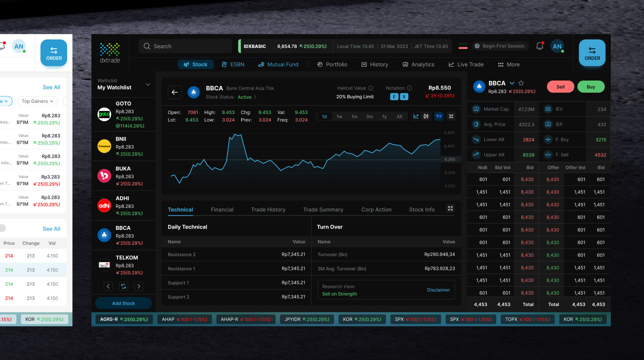644x360 pixels.
Task: Select the 3m chart range
Action: [369, 117]
